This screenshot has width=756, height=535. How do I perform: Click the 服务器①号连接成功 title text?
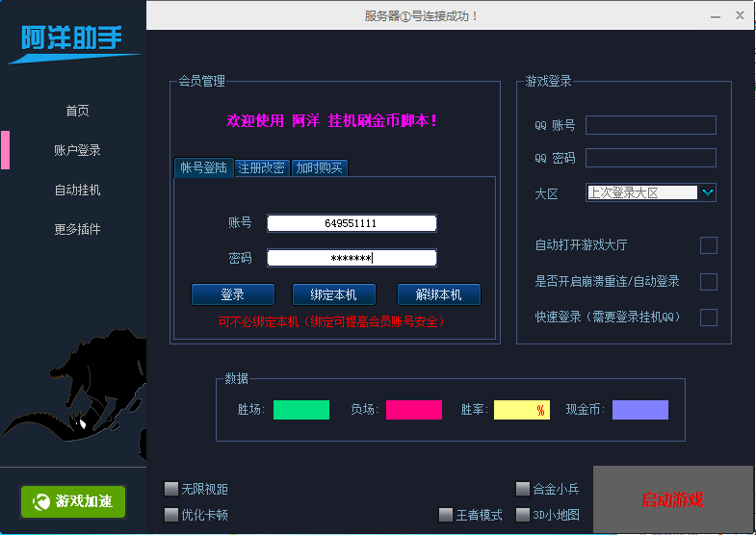coord(422,16)
